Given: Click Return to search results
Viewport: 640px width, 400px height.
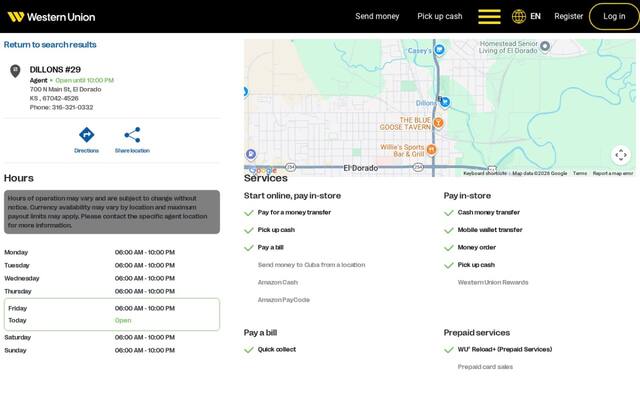Looking at the screenshot, I should pos(50,44).
